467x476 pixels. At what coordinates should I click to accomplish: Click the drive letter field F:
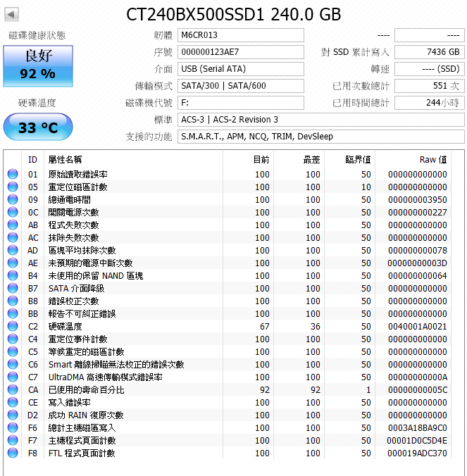pyautogui.click(x=241, y=103)
